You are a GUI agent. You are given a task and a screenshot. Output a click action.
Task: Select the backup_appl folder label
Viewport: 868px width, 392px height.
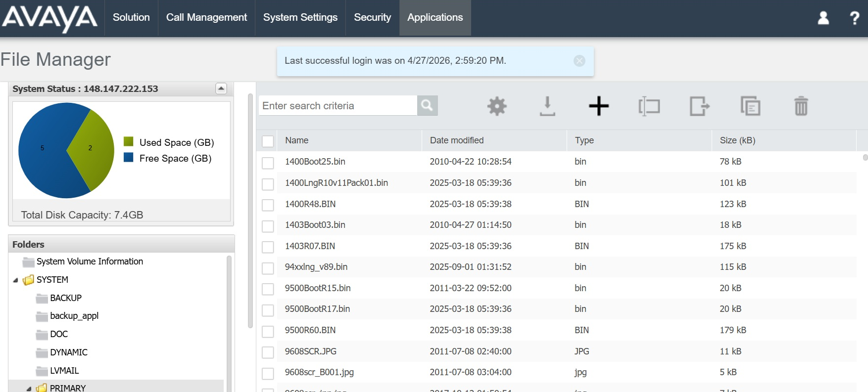(74, 316)
